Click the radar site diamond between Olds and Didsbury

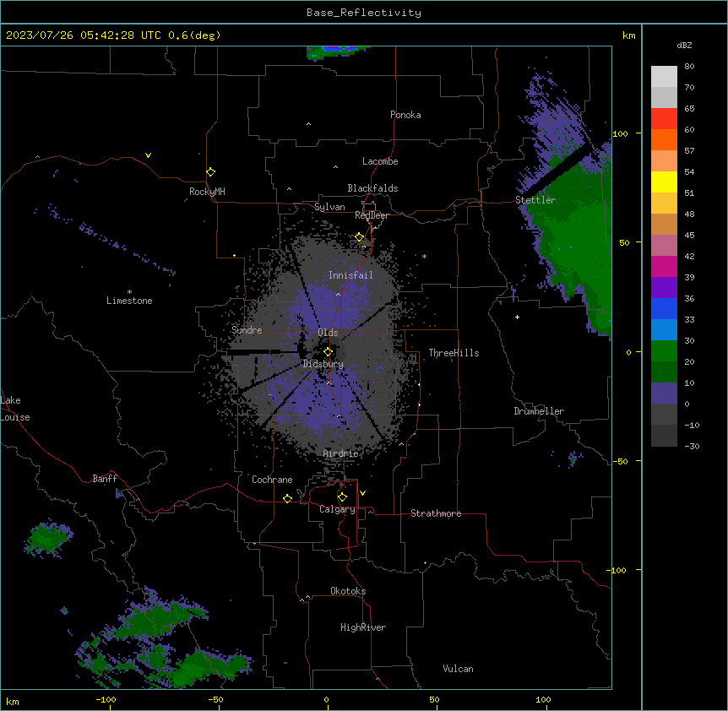pyautogui.click(x=328, y=352)
